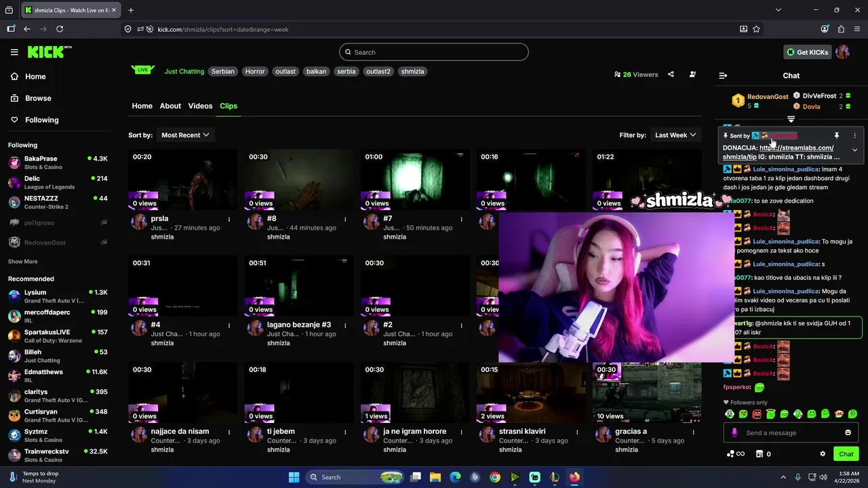
Task: Open options menu for #8 clip
Action: tap(345, 219)
